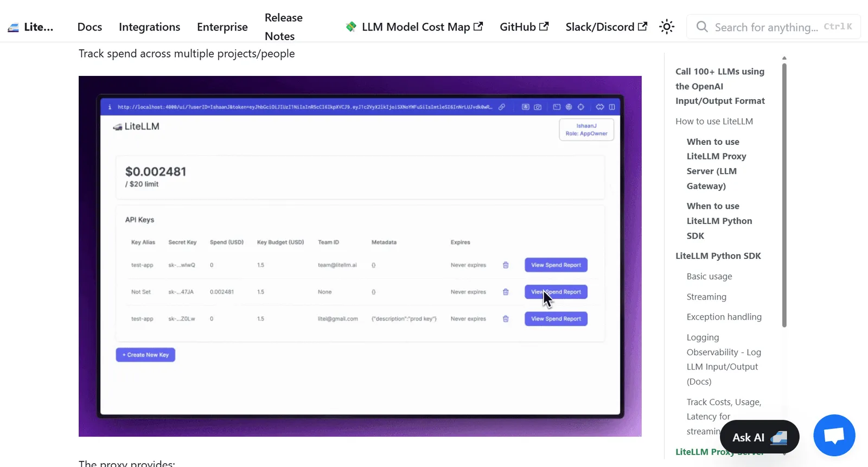Focus the 'Search for anything...' field
This screenshot has width=868, height=467.
774,27
